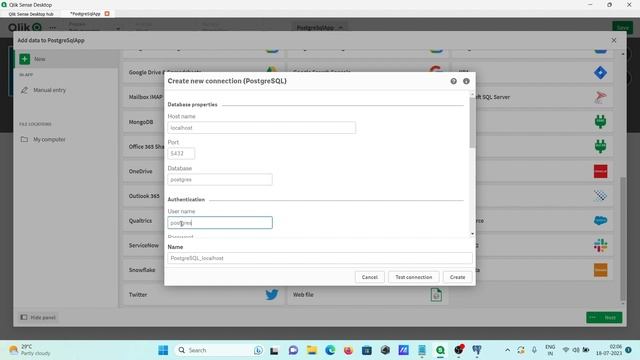This screenshot has height=360, width=640.
Task: Click the info icon in connection dialog
Action: click(x=466, y=81)
